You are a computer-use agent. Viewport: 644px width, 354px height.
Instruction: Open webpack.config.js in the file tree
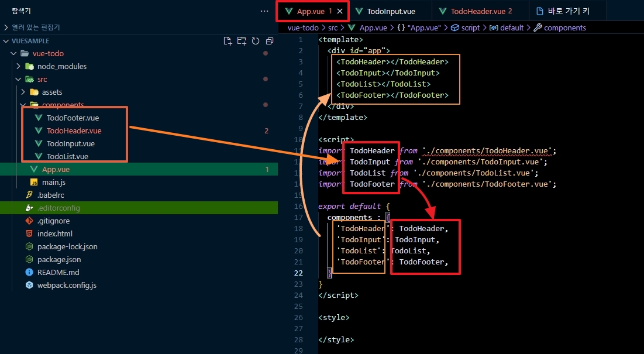pyautogui.click(x=67, y=285)
